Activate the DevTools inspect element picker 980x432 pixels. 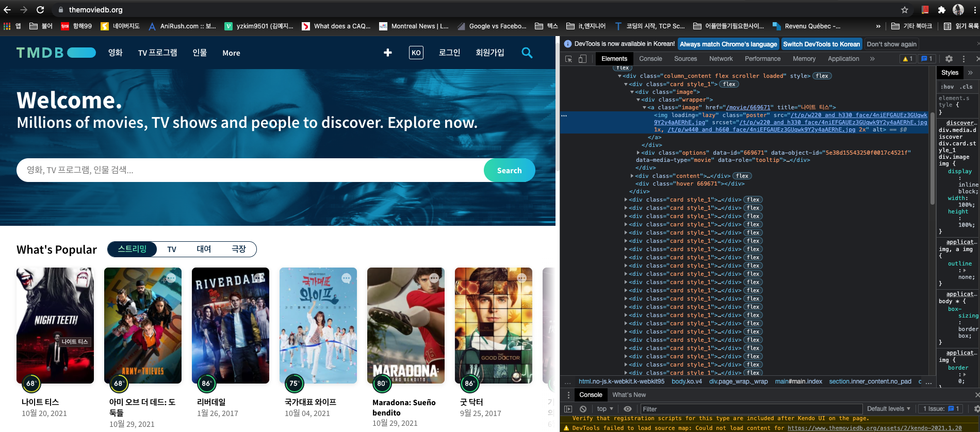click(x=569, y=59)
